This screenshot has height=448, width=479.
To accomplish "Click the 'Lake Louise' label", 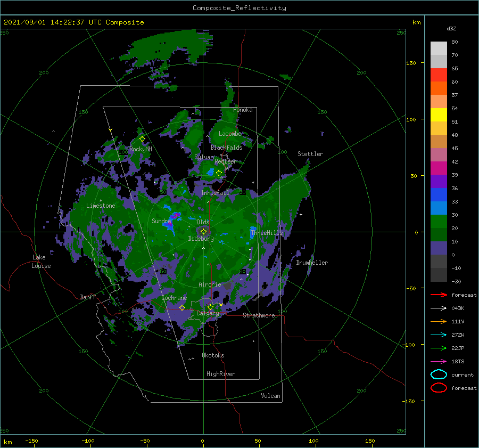I will coord(41,262).
